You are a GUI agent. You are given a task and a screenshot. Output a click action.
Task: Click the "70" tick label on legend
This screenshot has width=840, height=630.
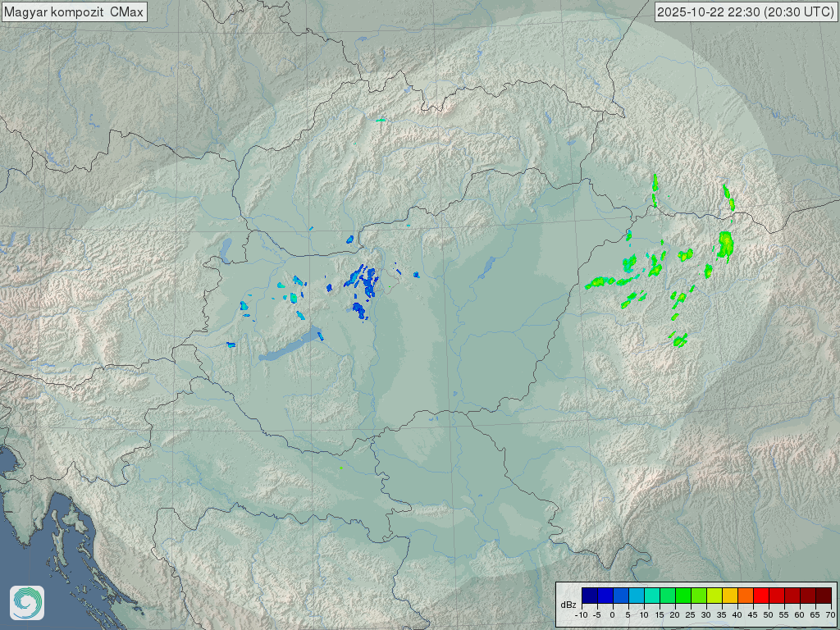(x=830, y=614)
